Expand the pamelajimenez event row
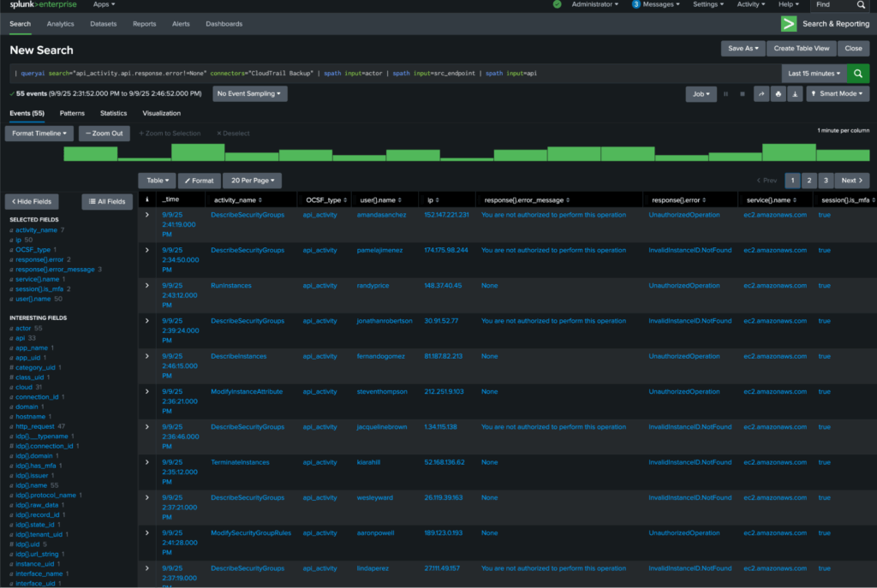877x588 pixels. pos(147,250)
